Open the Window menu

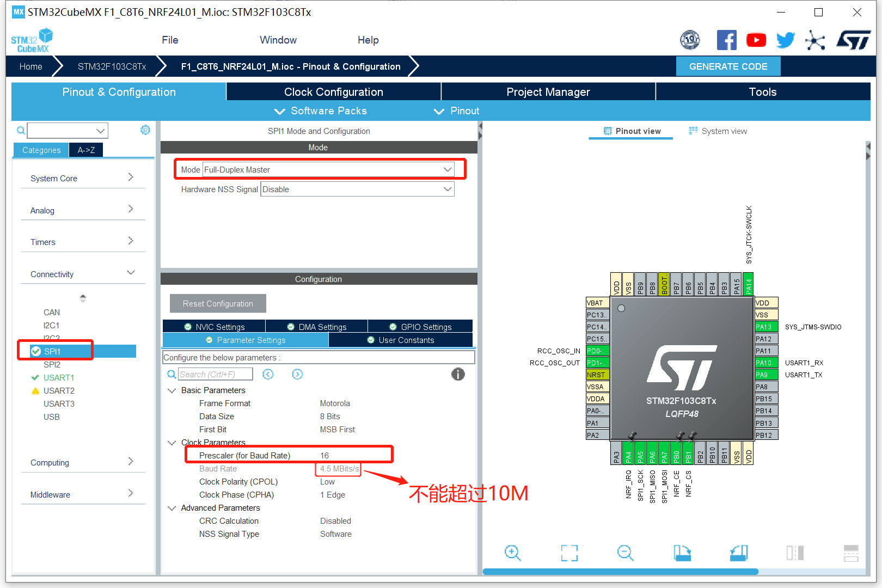click(278, 40)
